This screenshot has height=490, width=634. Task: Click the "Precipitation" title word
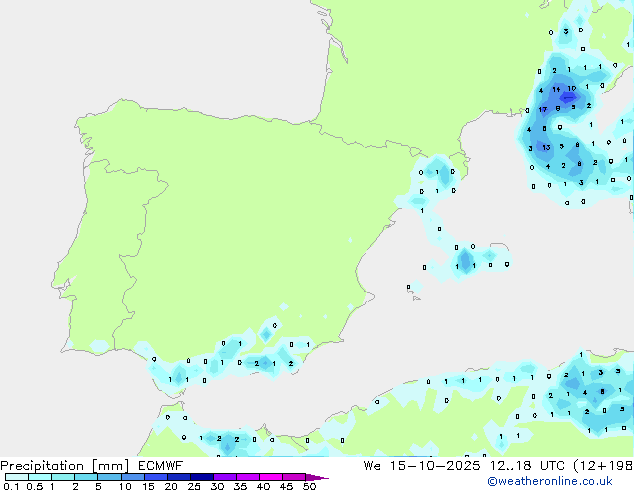click(x=42, y=466)
